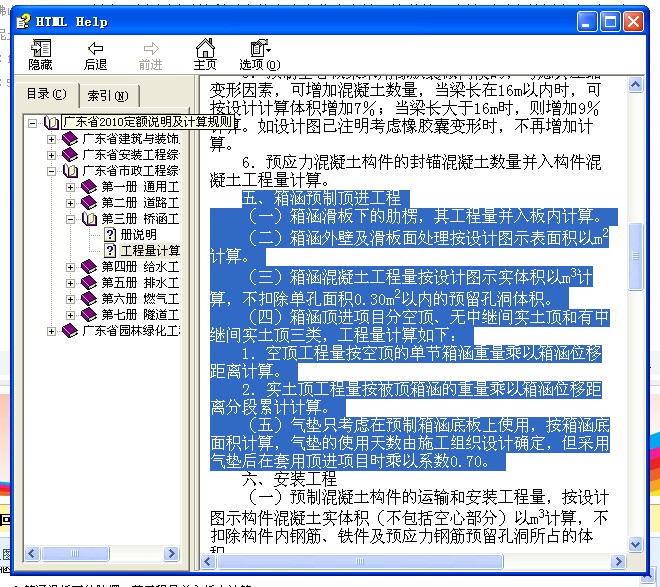Click the book icon beside 第一册 通用工
The height and width of the screenshot is (587, 660).
(89, 186)
